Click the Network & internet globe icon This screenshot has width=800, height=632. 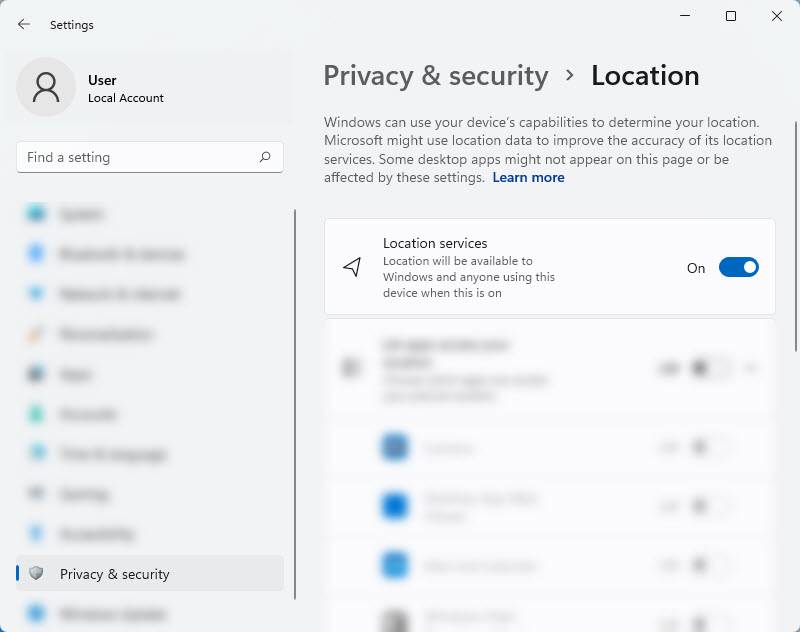point(38,294)
